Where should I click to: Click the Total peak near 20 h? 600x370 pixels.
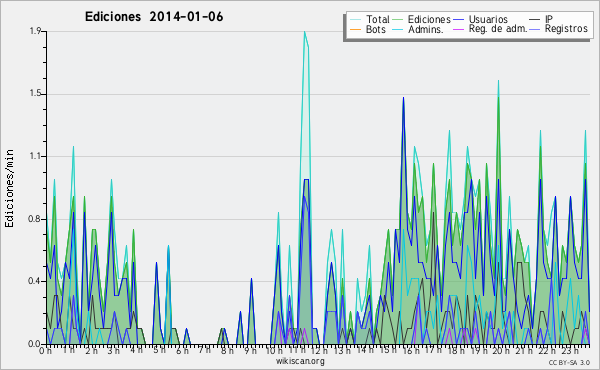498,81
